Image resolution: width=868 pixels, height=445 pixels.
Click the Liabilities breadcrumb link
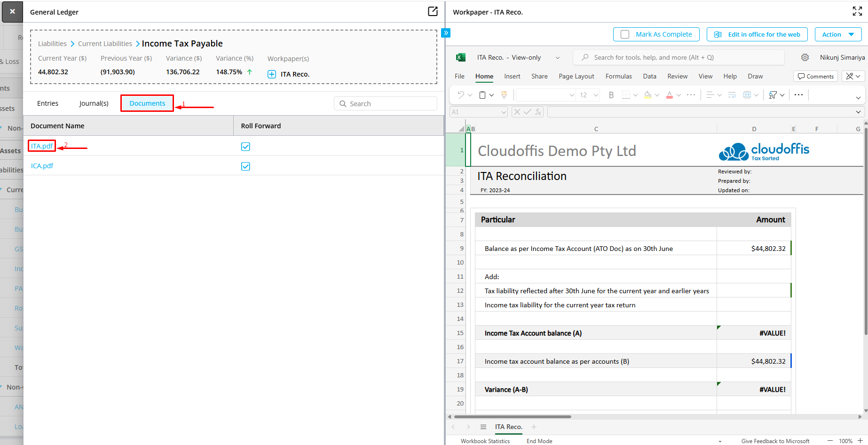52,44
